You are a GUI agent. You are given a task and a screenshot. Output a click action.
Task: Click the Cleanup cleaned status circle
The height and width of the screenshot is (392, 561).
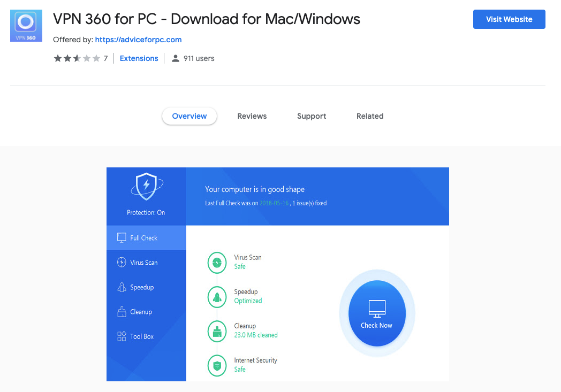tap(217, 331)
